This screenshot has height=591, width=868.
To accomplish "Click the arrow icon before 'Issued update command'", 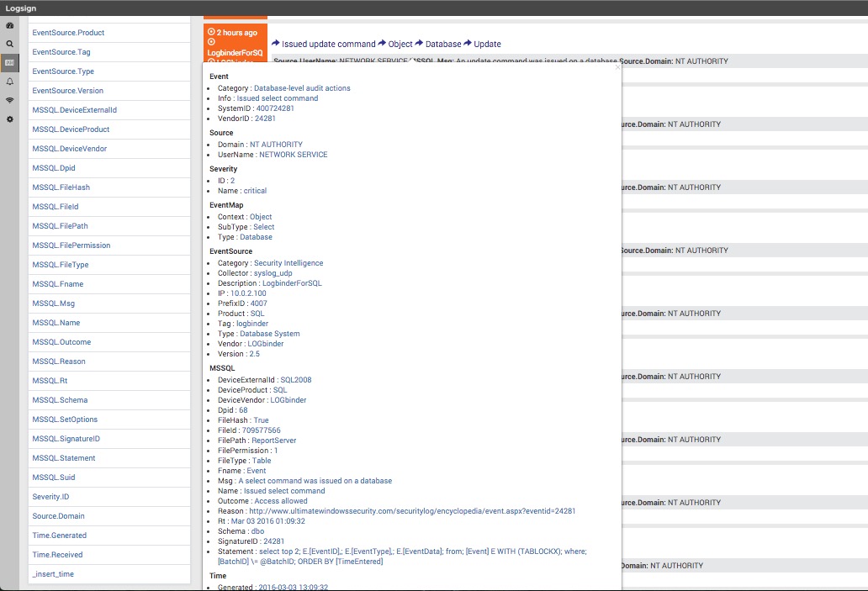I will [276, 43].
